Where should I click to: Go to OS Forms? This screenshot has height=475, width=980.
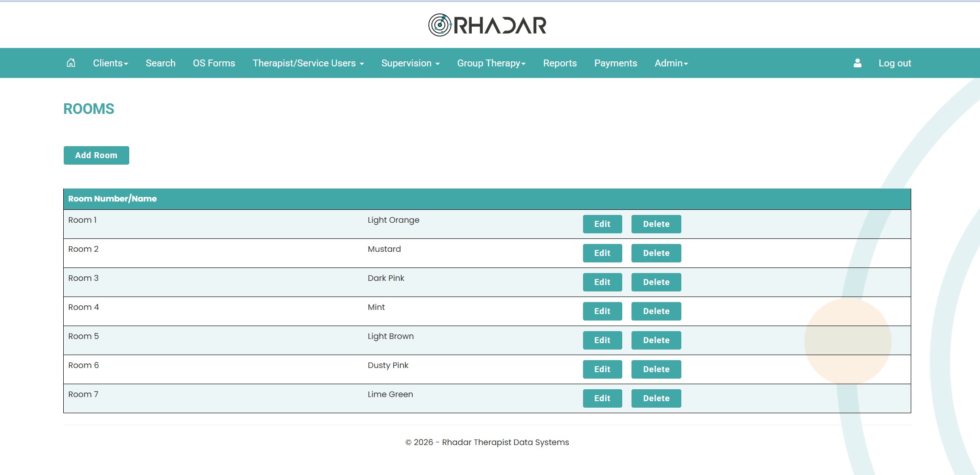click(x=214, y=63)
